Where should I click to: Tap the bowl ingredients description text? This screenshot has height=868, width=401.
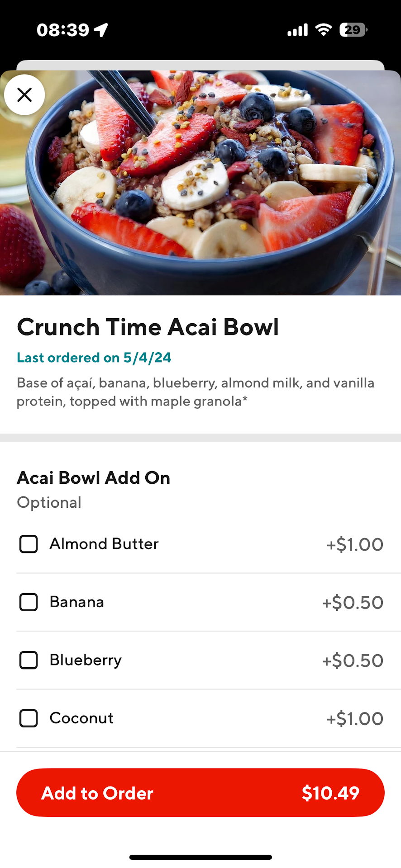(195, 392)
